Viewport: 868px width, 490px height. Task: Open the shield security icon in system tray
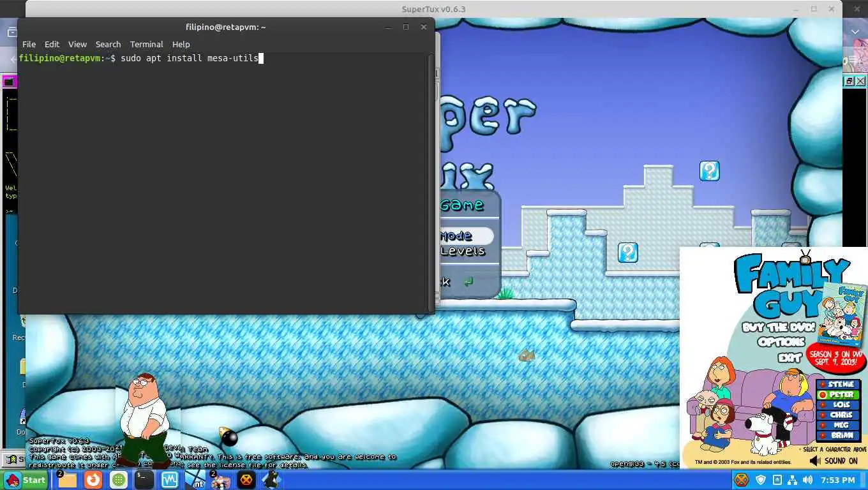click(x=761, y=480)
